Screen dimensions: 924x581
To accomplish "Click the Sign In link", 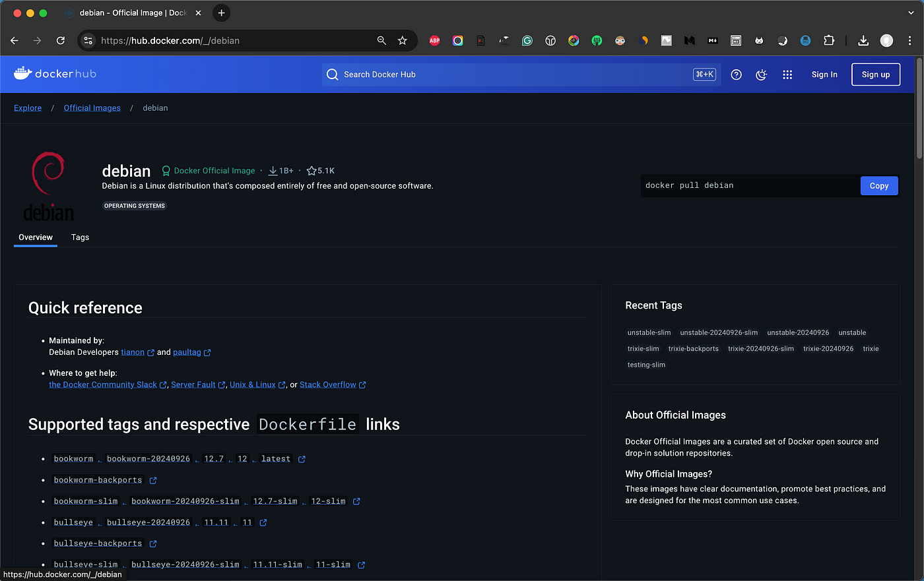I will coord(824,75).
